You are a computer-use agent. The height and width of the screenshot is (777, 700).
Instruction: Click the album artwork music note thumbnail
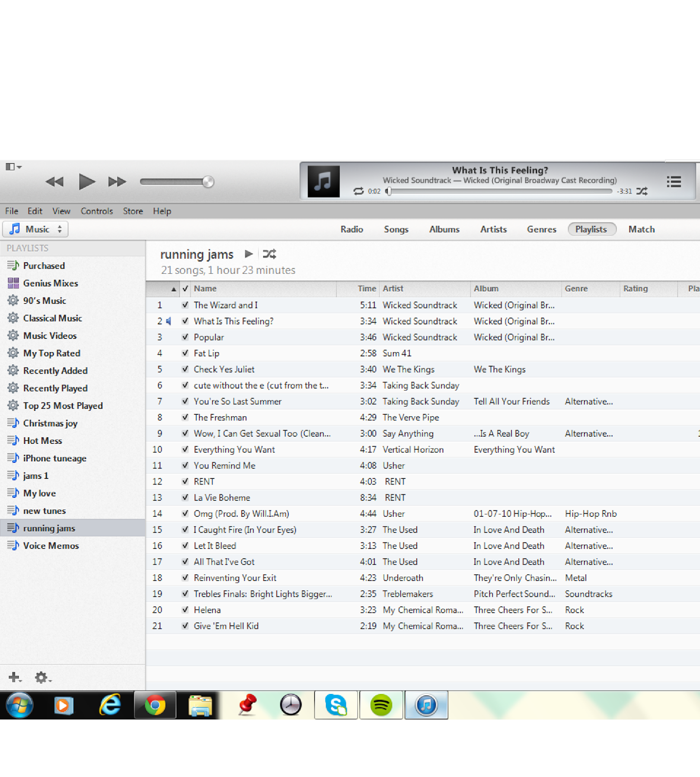tap(324, 181)
